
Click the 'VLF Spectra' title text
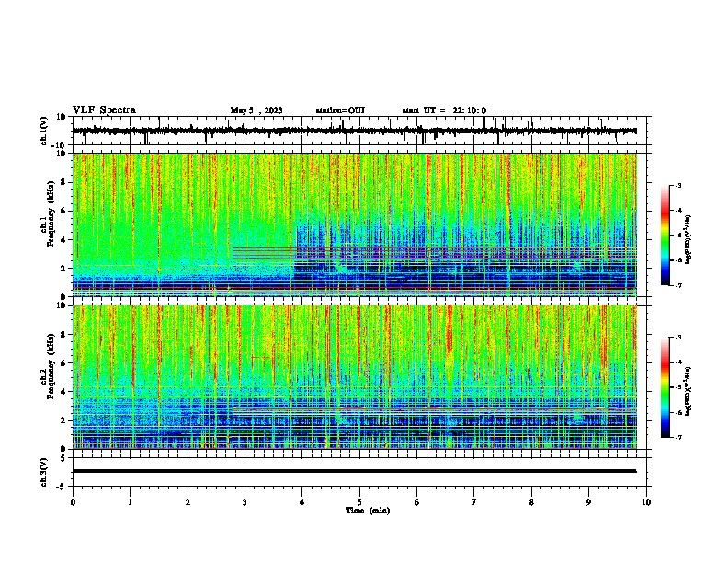pyautogui.click(x=104, y=110)
